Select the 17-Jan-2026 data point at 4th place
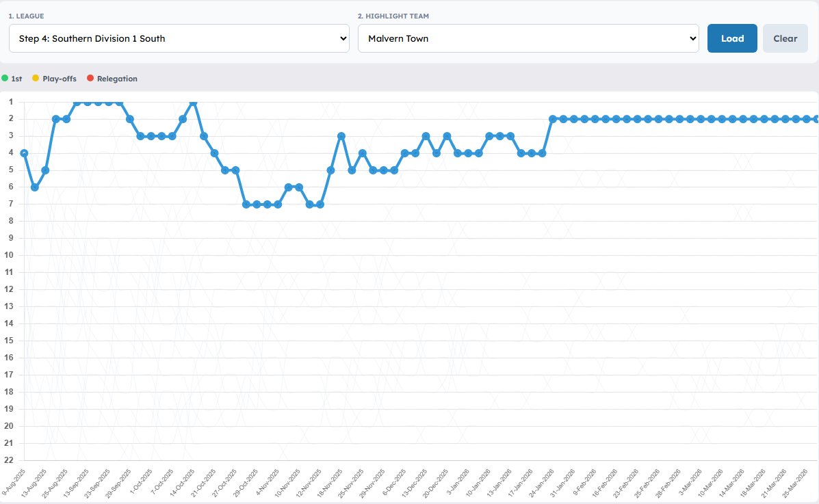 (532, 153)
